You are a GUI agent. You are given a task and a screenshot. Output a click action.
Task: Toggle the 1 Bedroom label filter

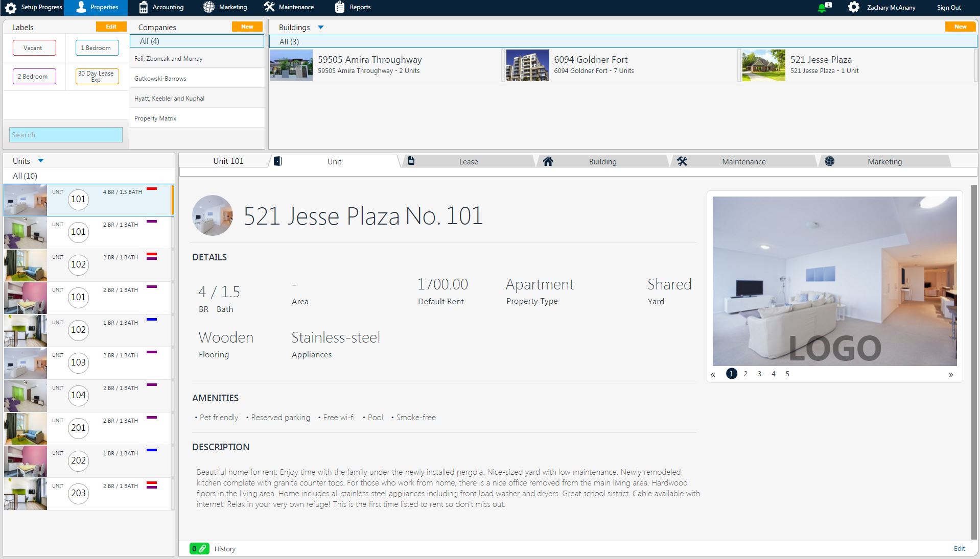pos(97,48)
